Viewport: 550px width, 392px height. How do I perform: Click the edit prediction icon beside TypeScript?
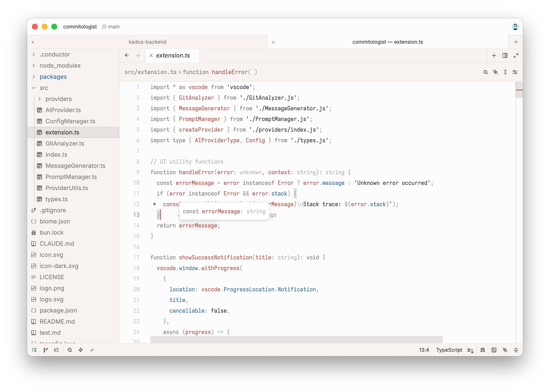[470, 350]
